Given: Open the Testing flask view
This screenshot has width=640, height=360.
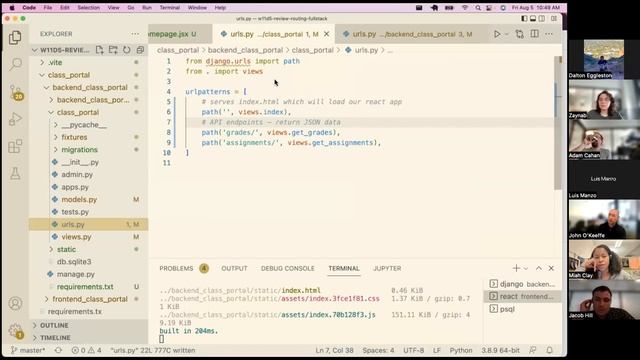Looking at the screenshot, I should pyautogui.click(x=15, y=173).
